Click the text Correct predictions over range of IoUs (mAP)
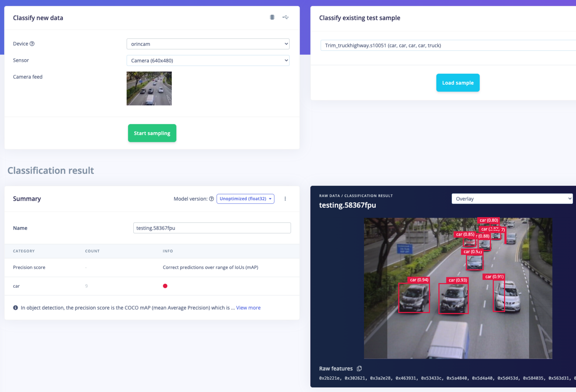This screenshot has height=392, width=576. click(211, 267)
